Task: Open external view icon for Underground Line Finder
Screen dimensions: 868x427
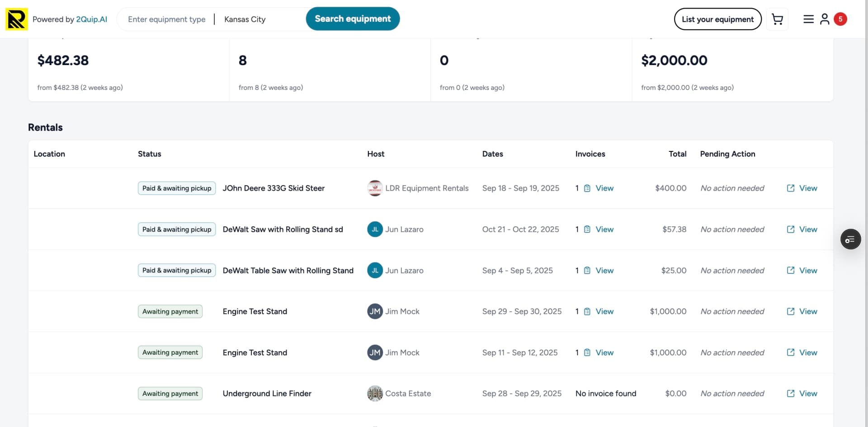Action: (x=791, y=394)
